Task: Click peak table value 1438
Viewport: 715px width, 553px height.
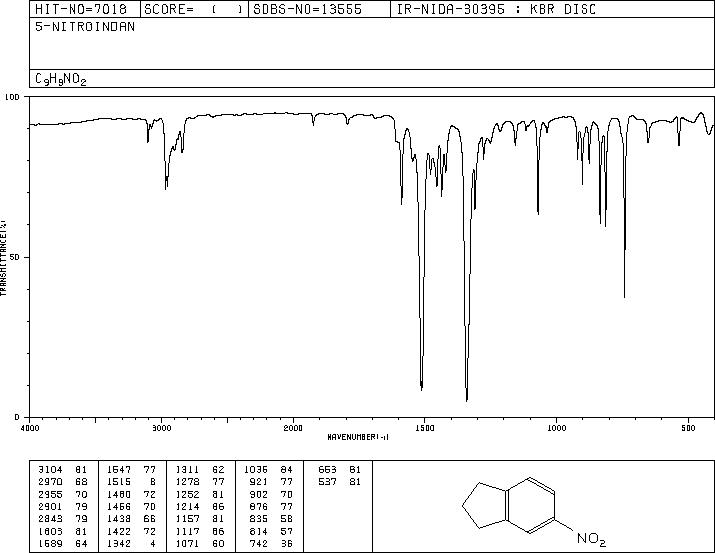Action: point(119,519)
